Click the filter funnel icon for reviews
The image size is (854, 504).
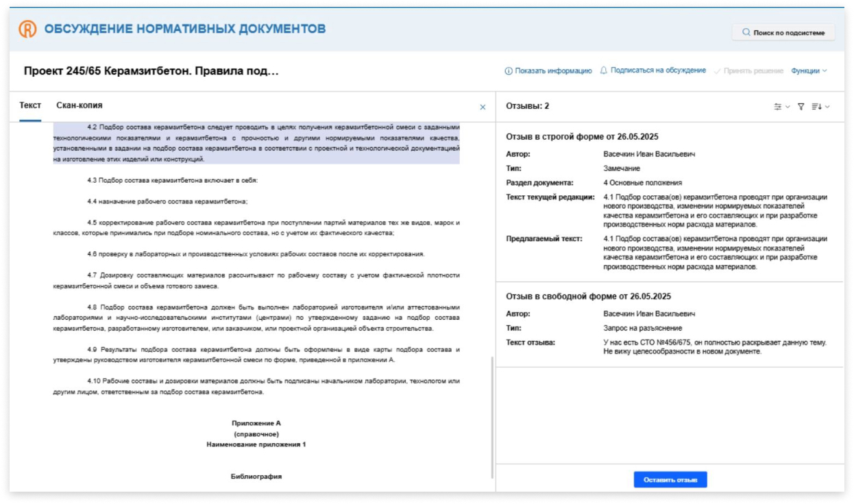801,107
